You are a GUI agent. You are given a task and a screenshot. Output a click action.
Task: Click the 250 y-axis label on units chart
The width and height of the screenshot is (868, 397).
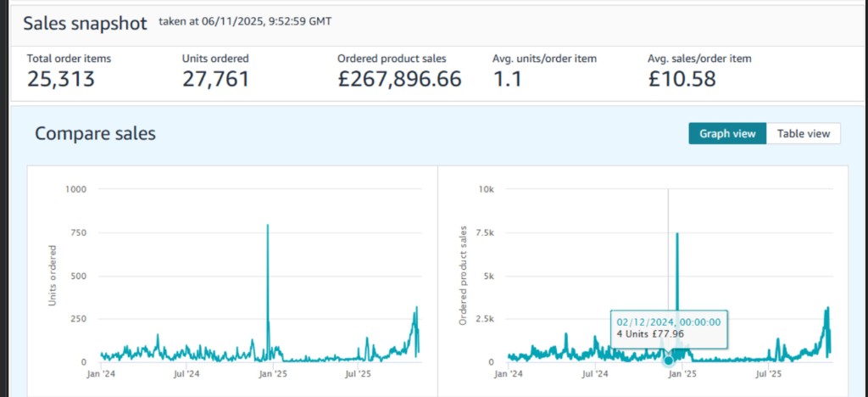[78, 319]
